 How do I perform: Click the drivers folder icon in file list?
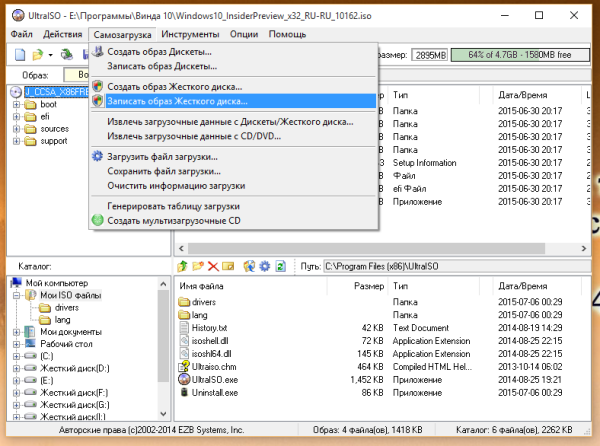click(184, 302)
